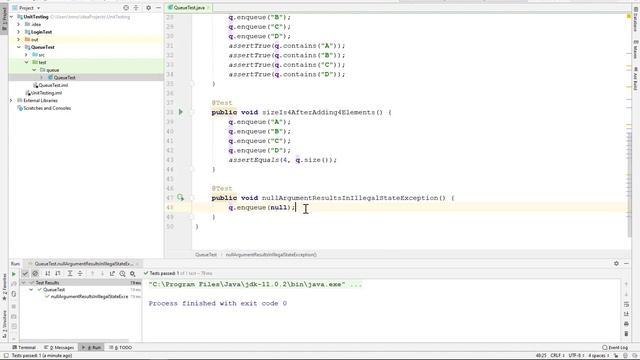The width and height of the screenshot is (640, 360).
Task: Rerun the tests with green play button
Action: pos(13,274)
